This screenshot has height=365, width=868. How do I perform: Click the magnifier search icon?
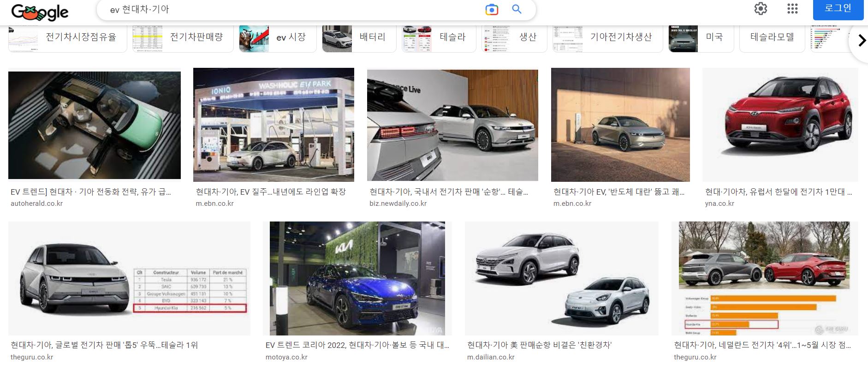click(x=517, y=9)
